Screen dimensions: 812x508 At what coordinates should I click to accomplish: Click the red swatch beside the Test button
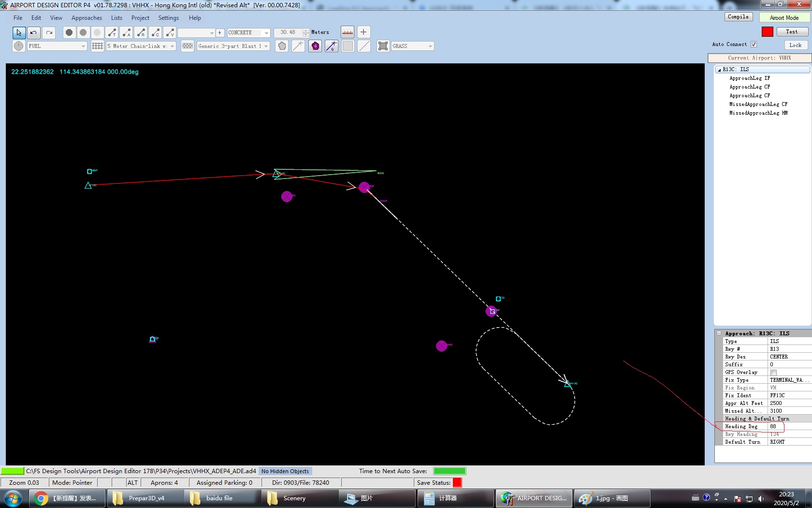click(x=768, y=31)
